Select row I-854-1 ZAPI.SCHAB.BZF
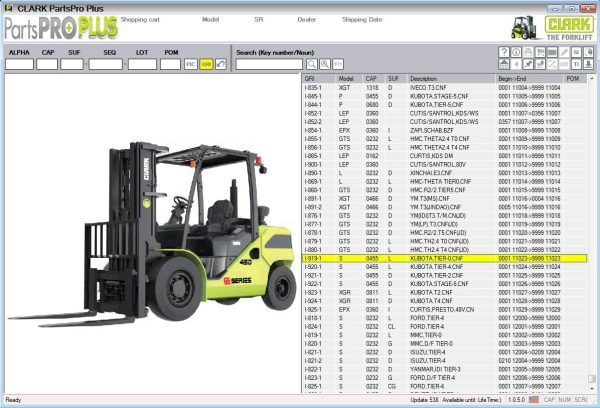600x408 pixels. coord(445,130)
